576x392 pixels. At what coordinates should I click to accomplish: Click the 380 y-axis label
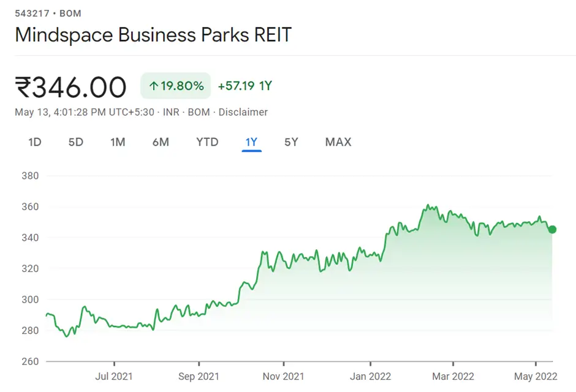pyautogui.click(x=30, y=176)
